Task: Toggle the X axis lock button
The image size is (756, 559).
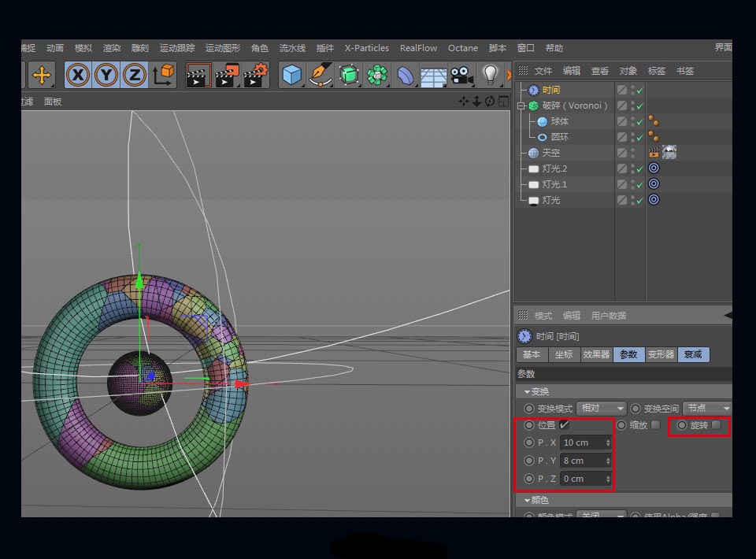Action: pyautogui.click(x=78, y=76)
